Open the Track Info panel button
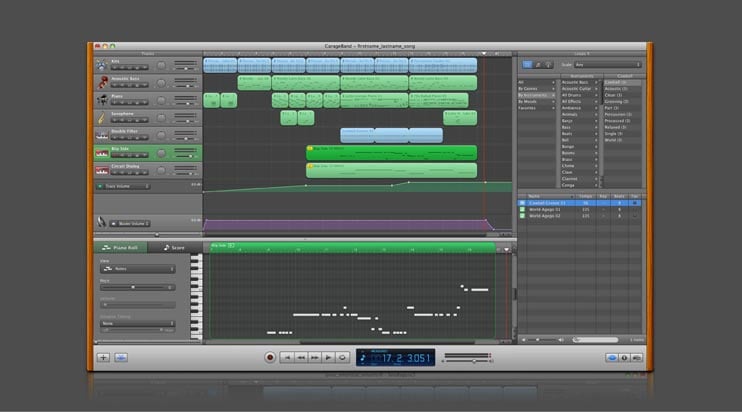Viewport: 742px width, 412px height. (x=624, y=358)
